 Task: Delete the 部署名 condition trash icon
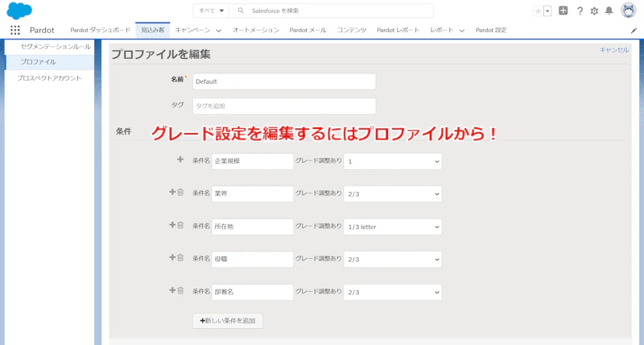click(x=180, y=290)
